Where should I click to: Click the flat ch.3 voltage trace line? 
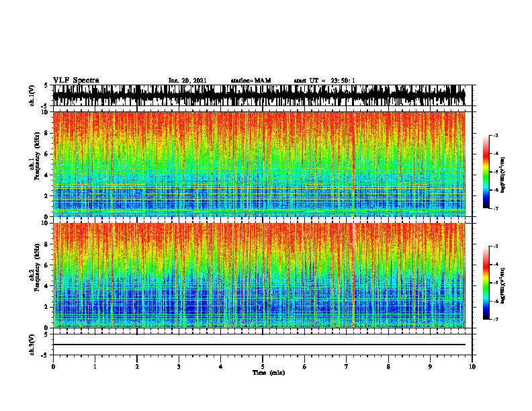pyautogui.click(x=259, y=345)
